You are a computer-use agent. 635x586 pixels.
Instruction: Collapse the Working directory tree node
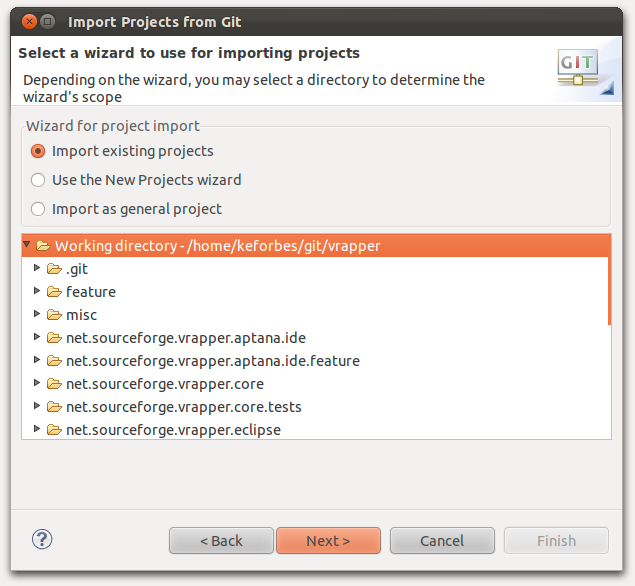[x=27, y=244]
